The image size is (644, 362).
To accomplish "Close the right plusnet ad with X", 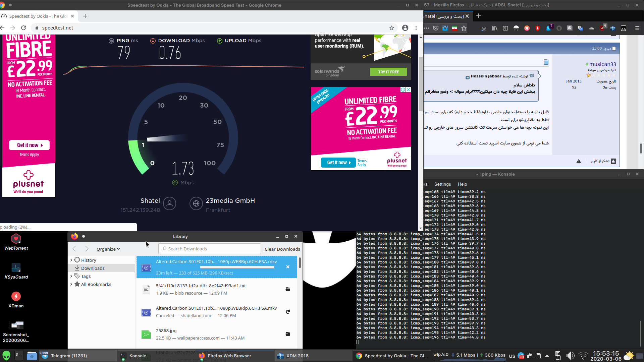I will (409, 90).
